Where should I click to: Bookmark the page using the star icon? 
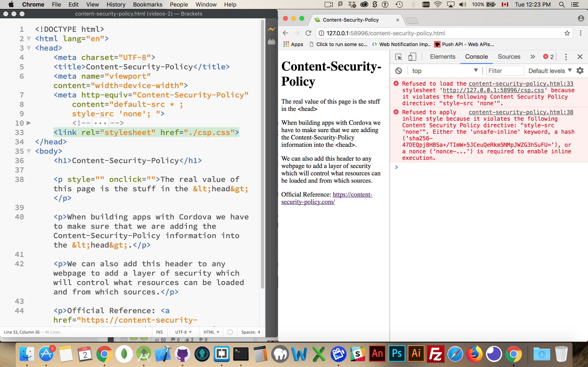(567, 33)
